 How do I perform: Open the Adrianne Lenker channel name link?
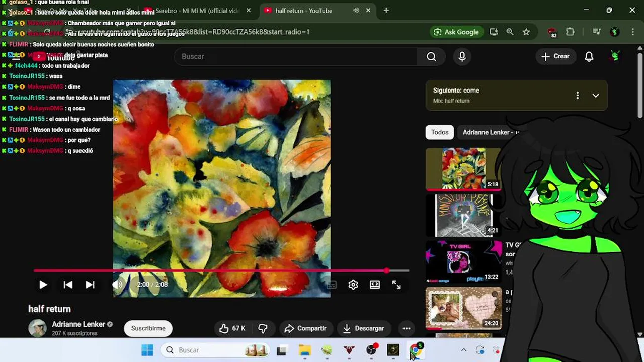pyautogui.click(x=78, y=324)
